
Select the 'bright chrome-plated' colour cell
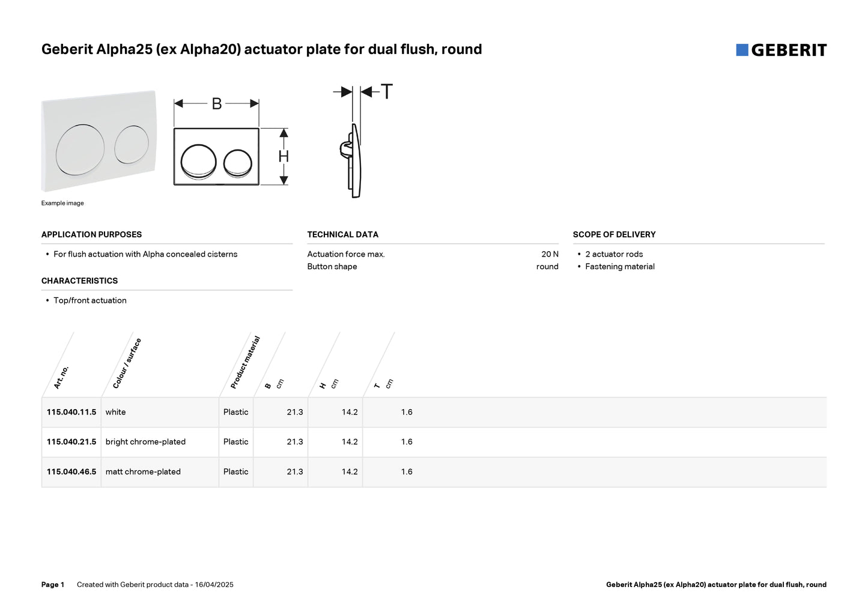[145, 442]
